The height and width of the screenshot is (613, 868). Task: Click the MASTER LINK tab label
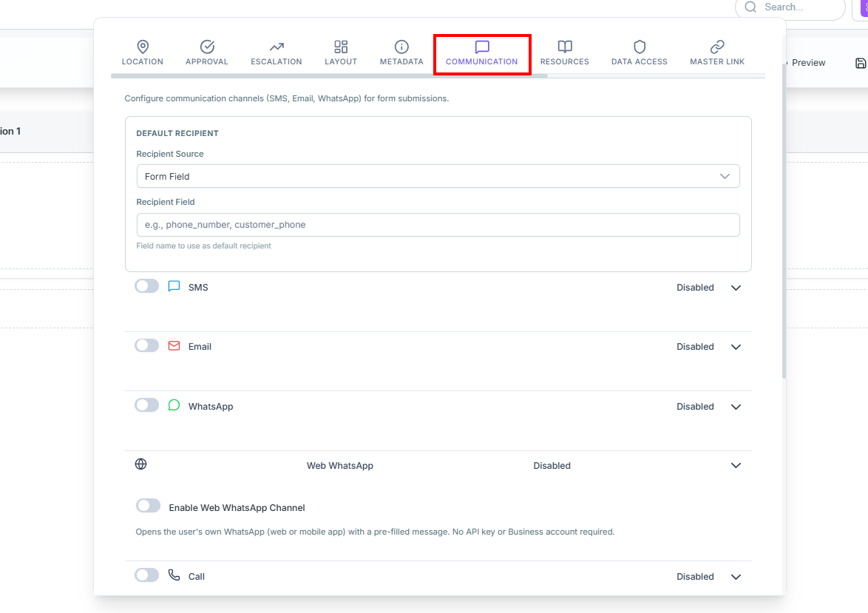point(717,61)
